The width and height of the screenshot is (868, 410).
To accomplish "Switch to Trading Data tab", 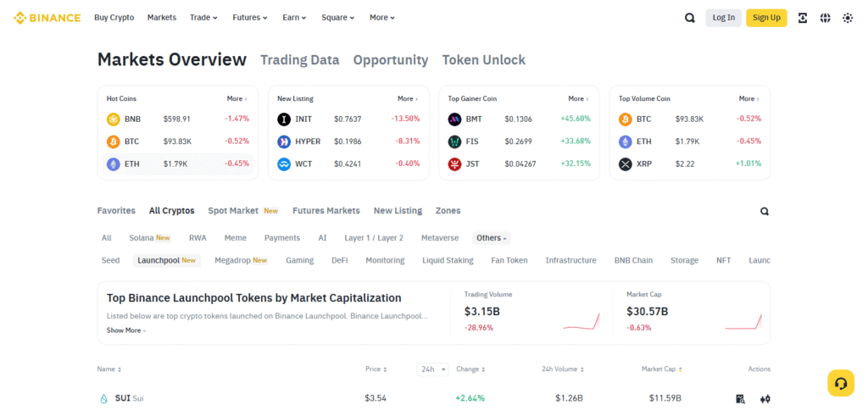I will (299, 60).
